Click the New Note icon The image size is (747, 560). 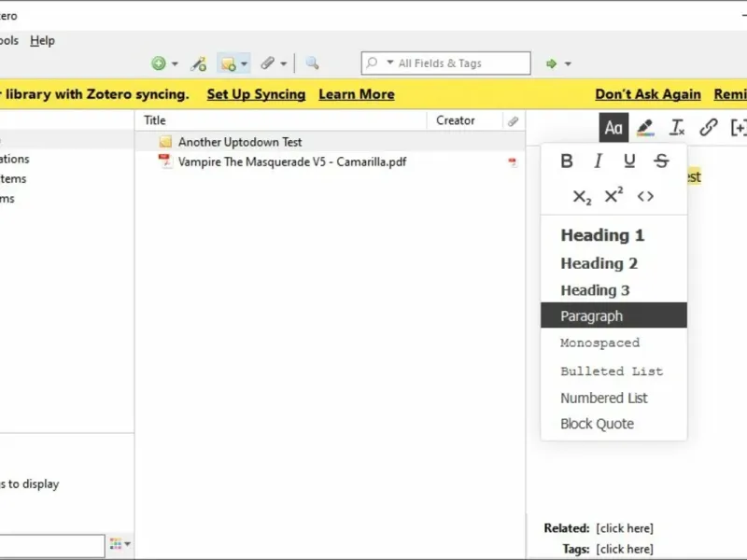[228, 63]
